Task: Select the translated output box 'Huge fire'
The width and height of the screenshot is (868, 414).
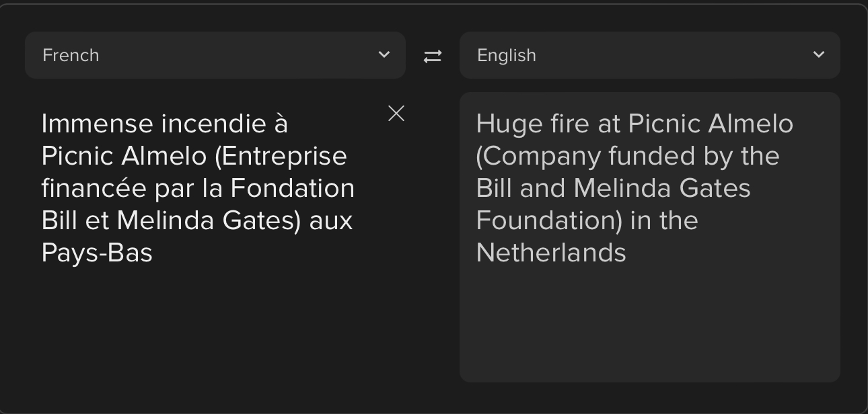Action: point(650,237)
